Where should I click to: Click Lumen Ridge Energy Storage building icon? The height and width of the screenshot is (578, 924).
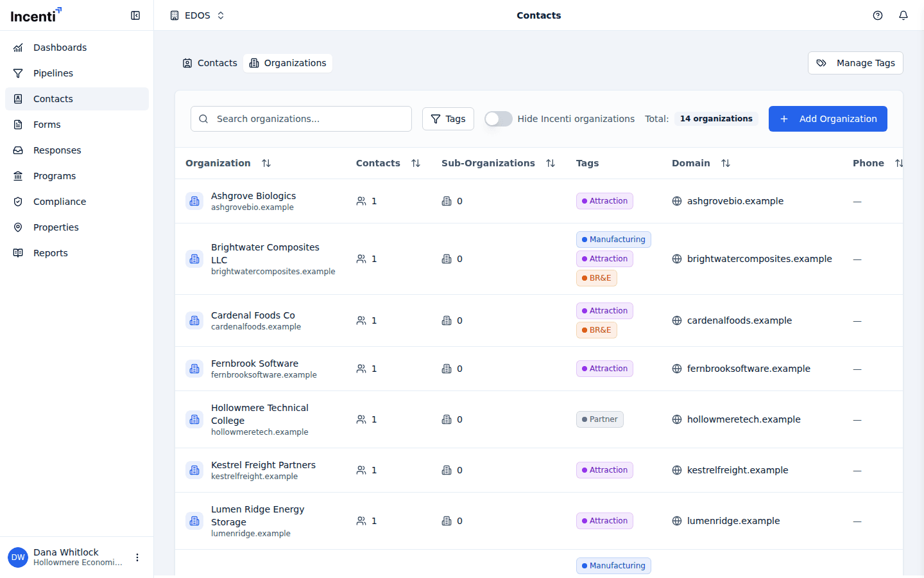[x=194, y=521]
